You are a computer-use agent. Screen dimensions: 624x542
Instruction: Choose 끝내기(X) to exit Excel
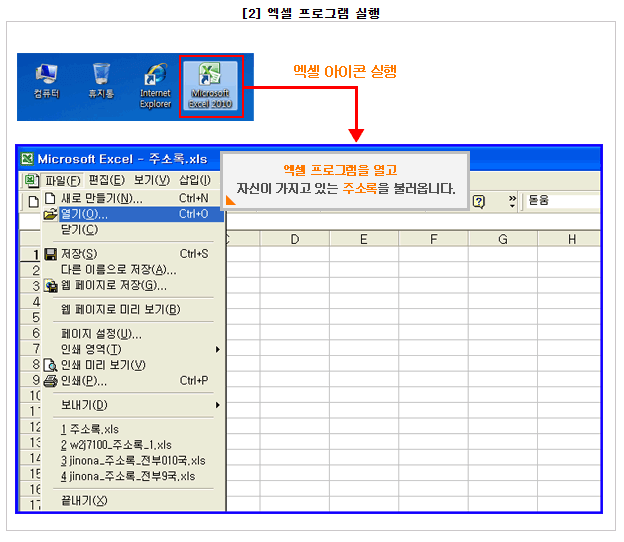(134, 501)
